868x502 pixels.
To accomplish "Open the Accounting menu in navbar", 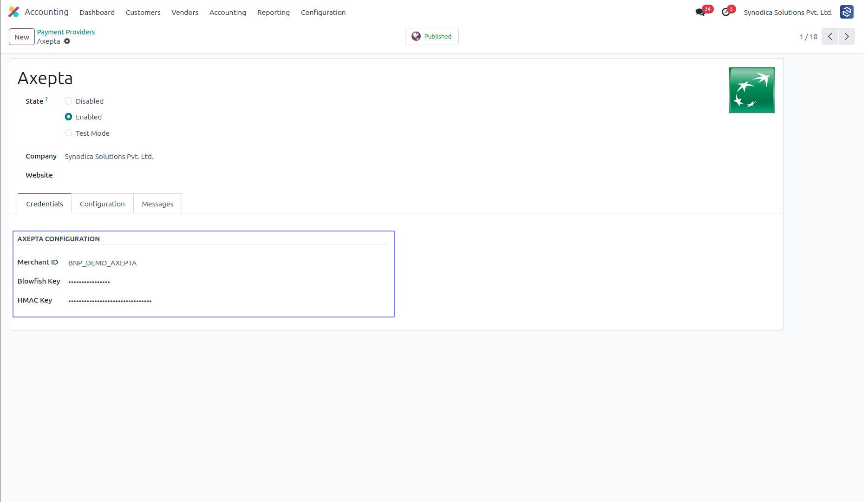I will 228,12.
